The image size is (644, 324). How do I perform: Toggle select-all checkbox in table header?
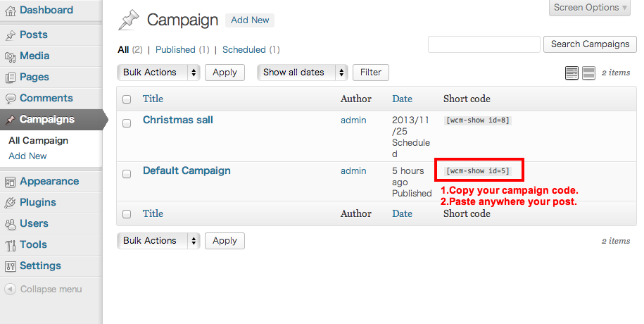(127, 99)
